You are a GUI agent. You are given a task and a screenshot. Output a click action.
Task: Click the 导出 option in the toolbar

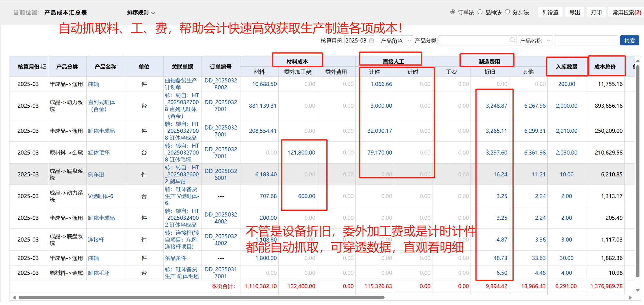click(574, 12)
